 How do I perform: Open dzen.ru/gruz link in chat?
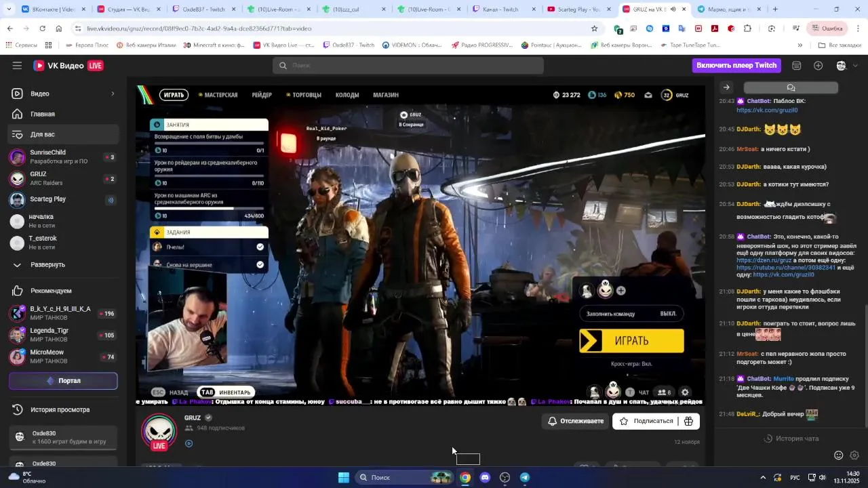click(764, 260)
